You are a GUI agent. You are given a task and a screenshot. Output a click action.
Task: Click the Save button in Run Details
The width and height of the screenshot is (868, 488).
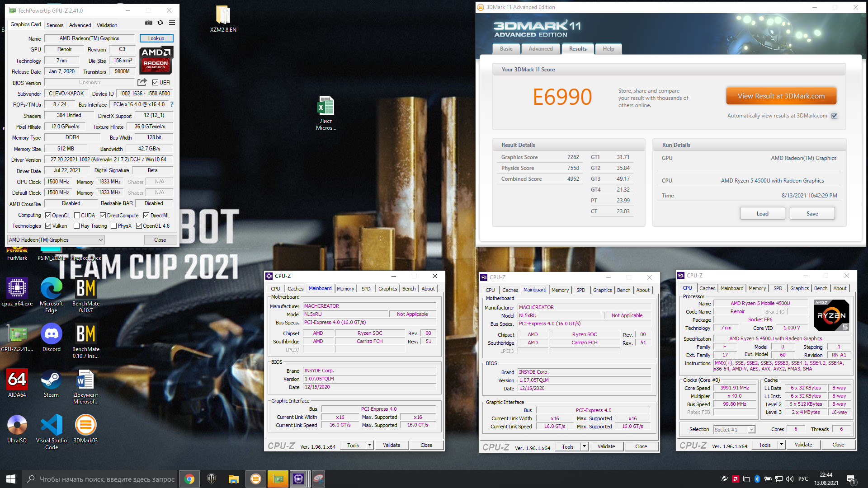[x=812, y=214]
